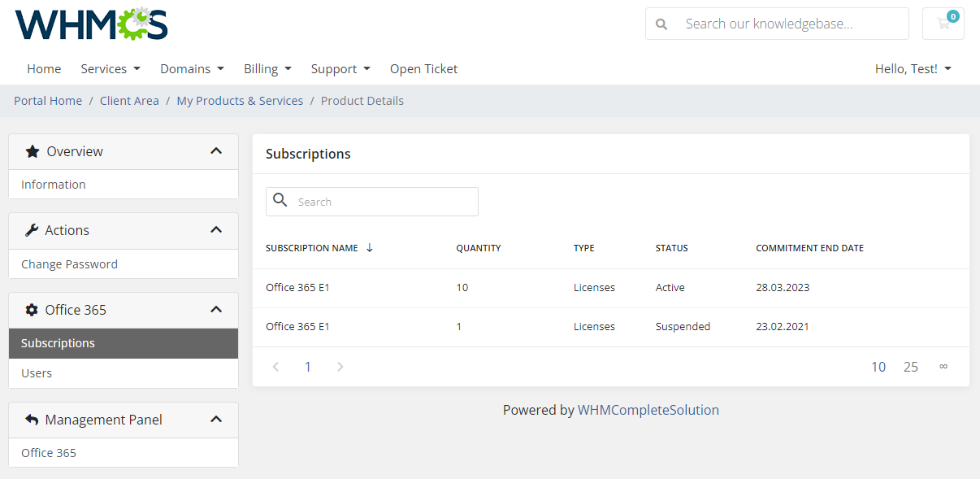
Task: Click the subscriptions search magnifier icon
Action: point(280,200)
